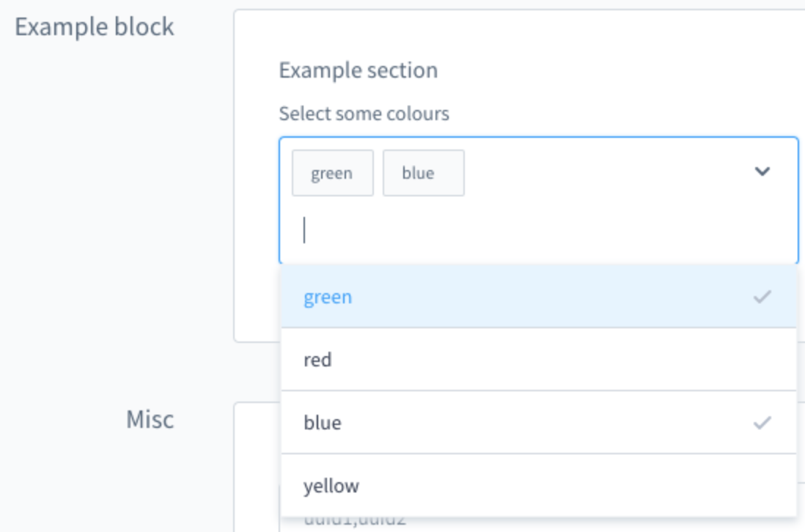Collapse the colour dropdown via the chevron

click(x=763, y=170)
